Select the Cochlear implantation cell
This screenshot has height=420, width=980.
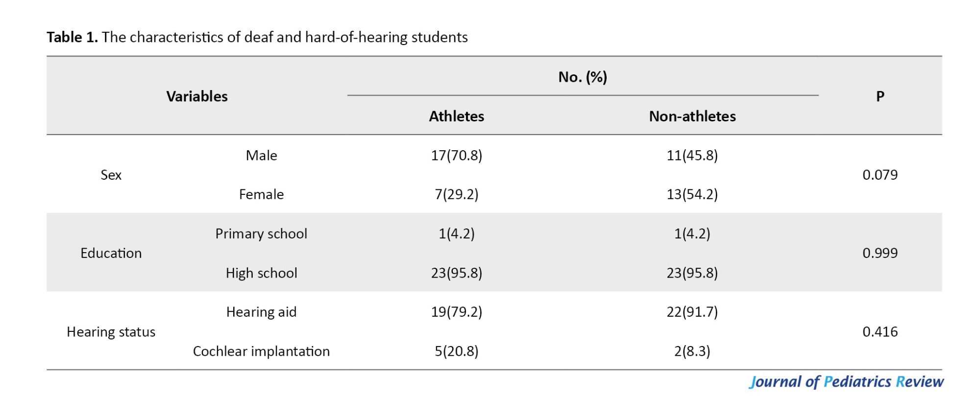[261, 351]
